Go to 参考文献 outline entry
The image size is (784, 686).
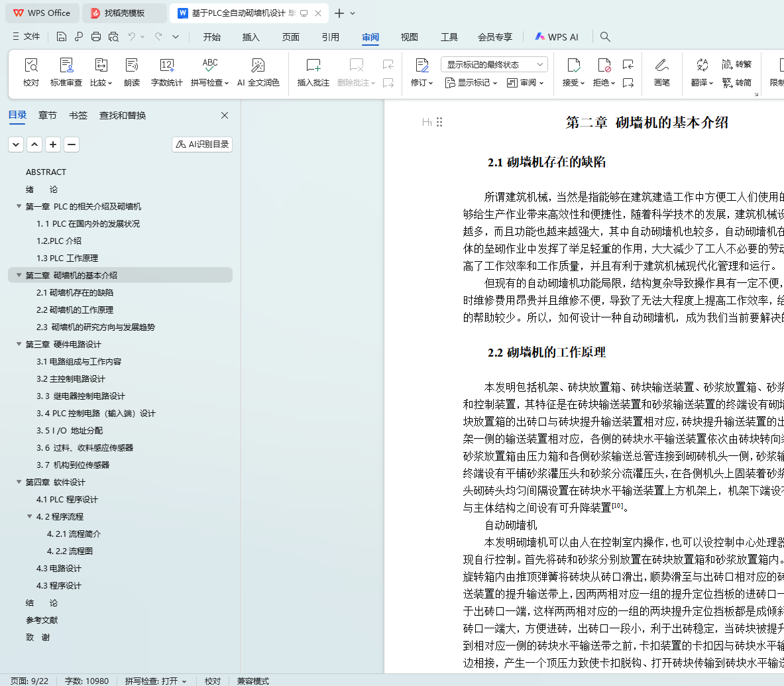[42, 620]
